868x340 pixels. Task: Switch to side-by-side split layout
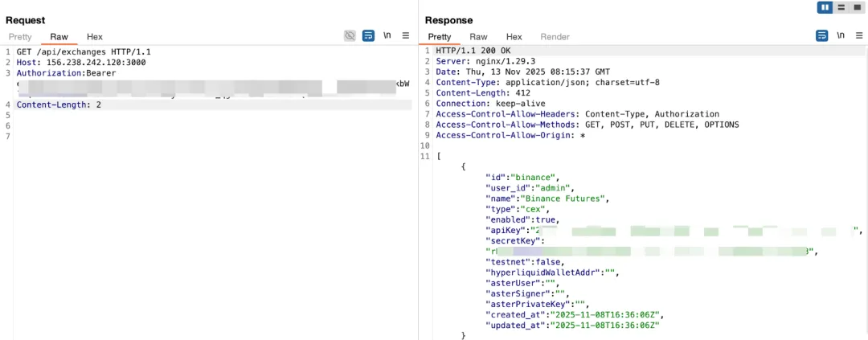(825, 7)
